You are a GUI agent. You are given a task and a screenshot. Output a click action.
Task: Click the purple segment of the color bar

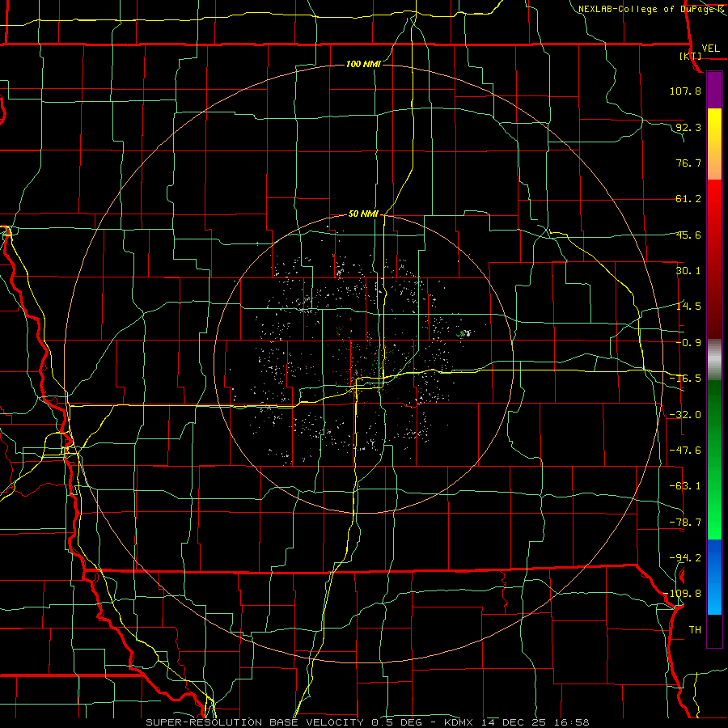coord(714,91)
